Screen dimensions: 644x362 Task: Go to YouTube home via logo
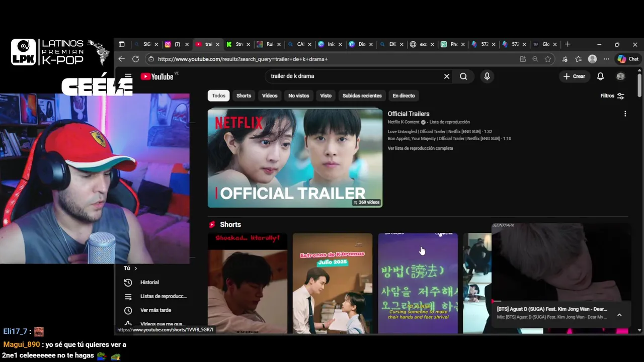pyautogui.click(x=157, y=76)
